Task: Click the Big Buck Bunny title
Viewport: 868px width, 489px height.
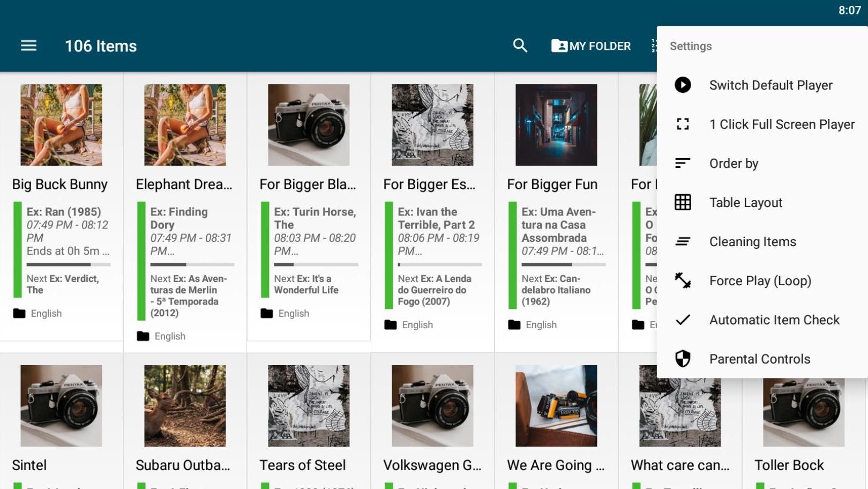Action: 60,184
